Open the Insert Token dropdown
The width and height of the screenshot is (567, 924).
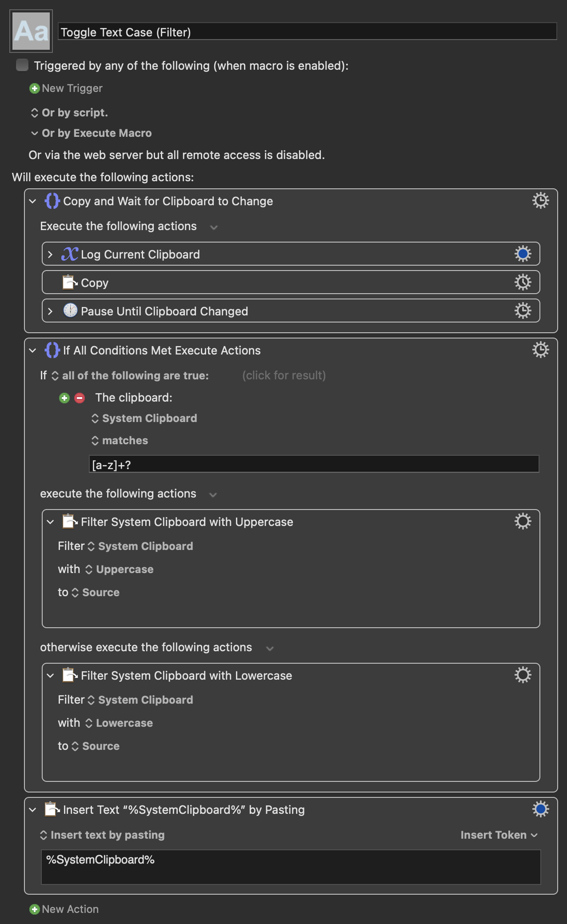(499, 835)
